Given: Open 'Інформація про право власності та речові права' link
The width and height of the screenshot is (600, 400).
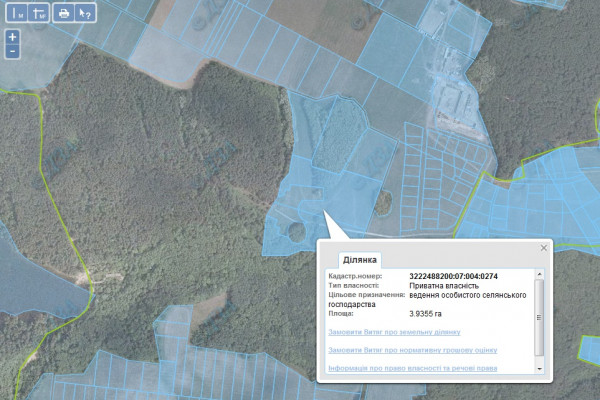Looking at the screenshot, I should [x=410, y=369].
